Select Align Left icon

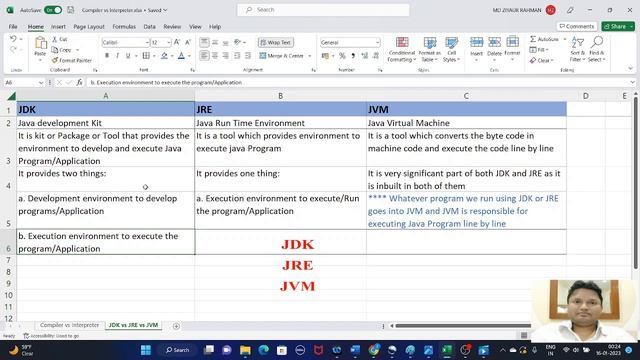coord(204,56)
